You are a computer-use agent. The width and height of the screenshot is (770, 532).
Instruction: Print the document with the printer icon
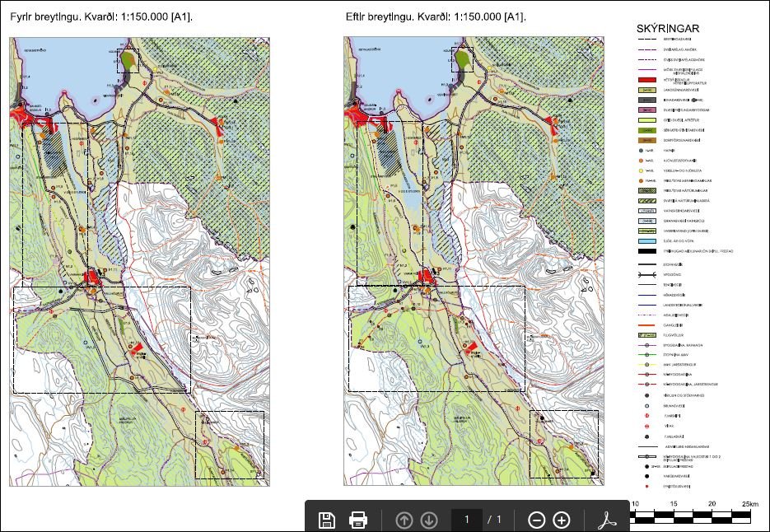pyautogui.click(x=358, y=520)
